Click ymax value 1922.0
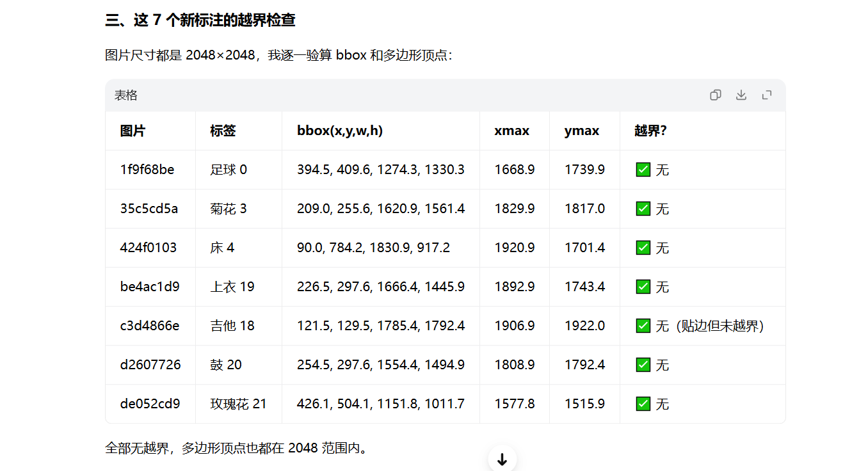 585,326
